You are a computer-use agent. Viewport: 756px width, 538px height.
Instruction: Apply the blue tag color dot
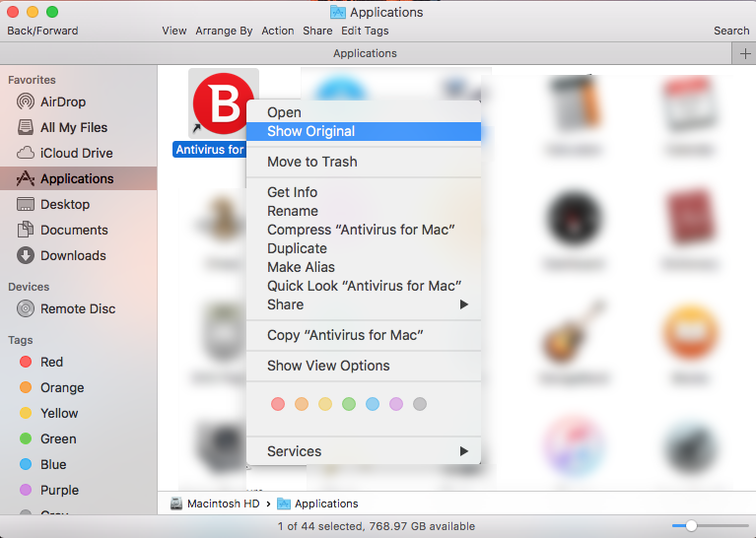(x=373, y=404)
